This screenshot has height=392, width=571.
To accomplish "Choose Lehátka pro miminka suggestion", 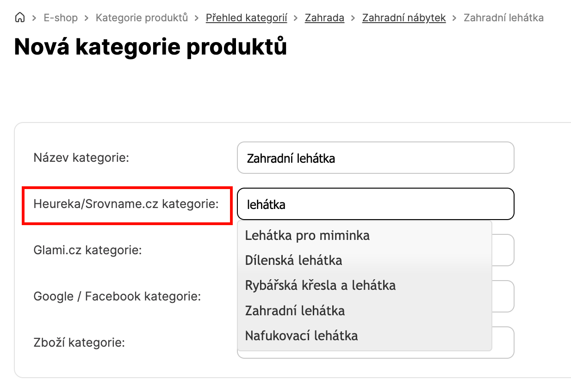I will pos(307,236).
